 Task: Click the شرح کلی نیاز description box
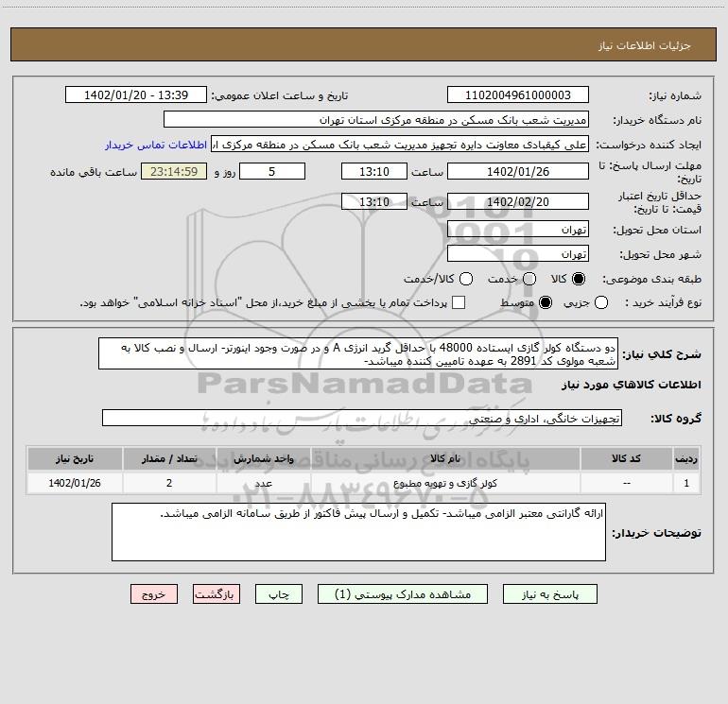click(x=358, y=354)
